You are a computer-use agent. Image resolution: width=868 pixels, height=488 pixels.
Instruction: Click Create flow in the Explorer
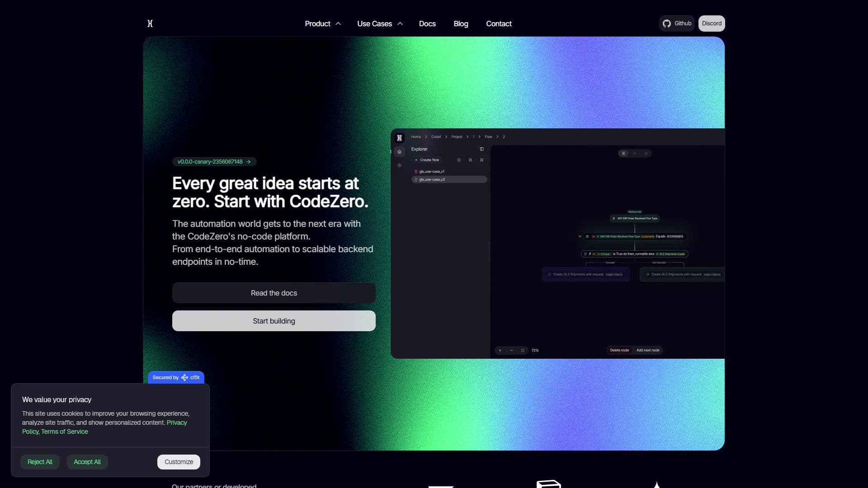pos(427,160)
